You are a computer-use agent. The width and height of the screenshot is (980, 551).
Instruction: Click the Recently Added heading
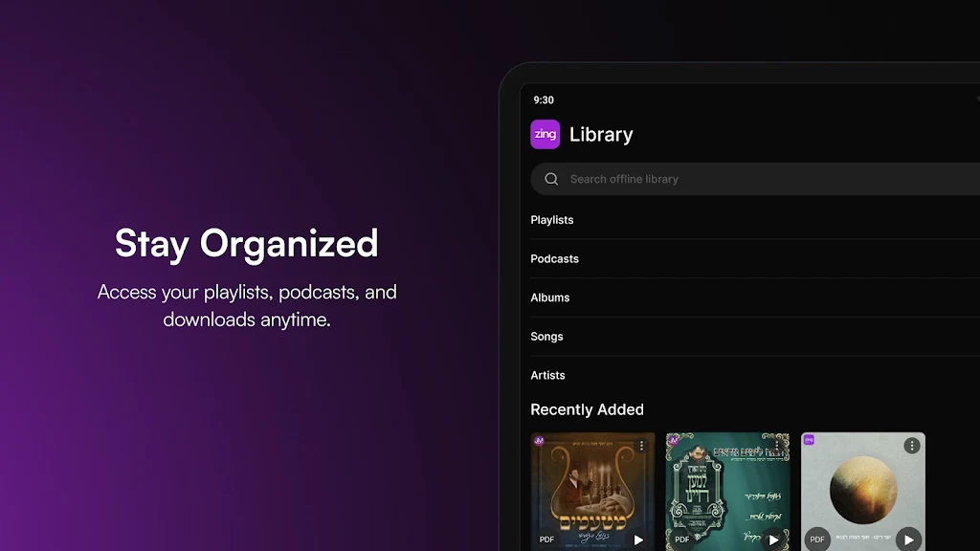tap(587, 409)
